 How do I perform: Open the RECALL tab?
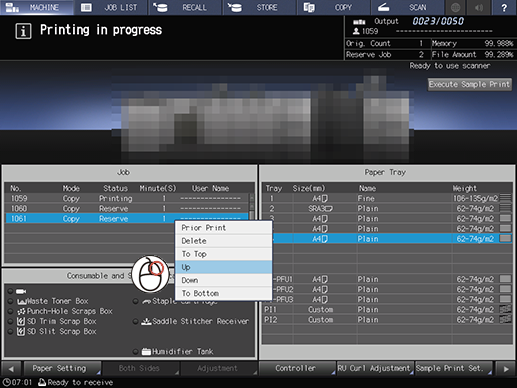(185, 7)
